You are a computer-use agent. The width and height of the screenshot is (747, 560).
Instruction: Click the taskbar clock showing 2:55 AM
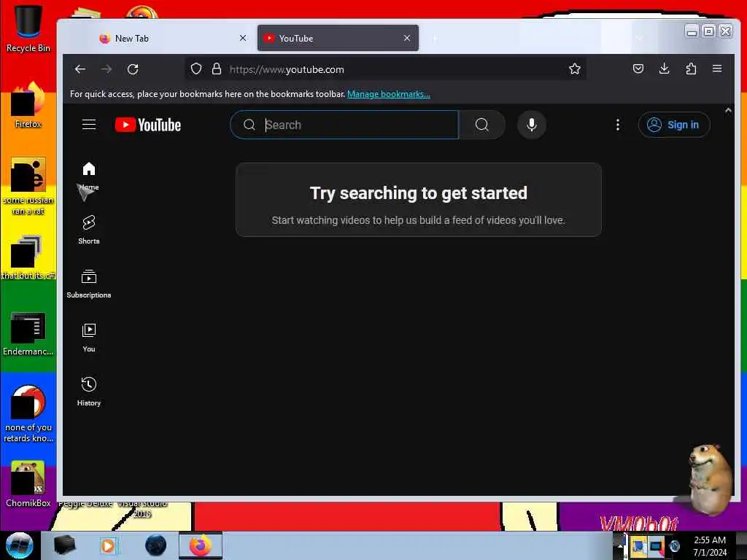click(x=710, y=545)
